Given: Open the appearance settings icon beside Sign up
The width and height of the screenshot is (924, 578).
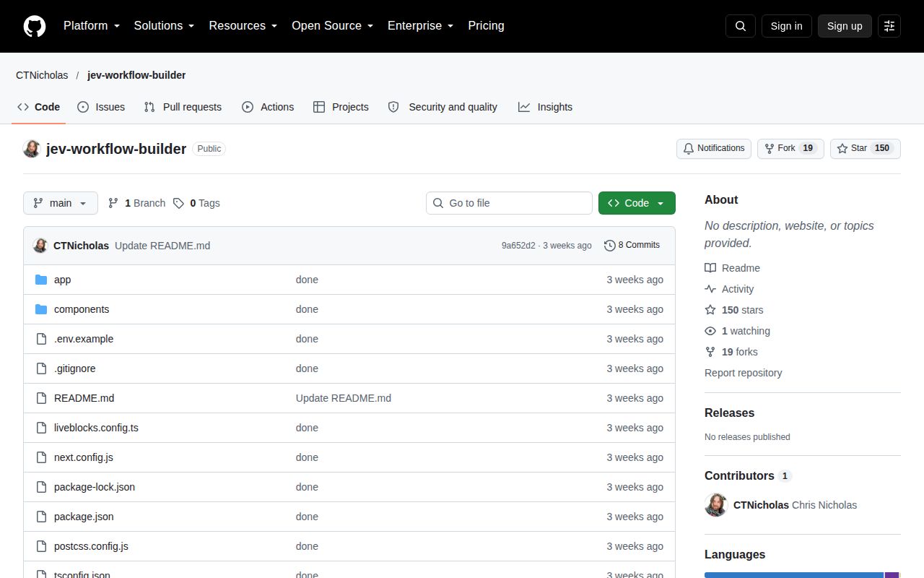Looking at the screenshot, I should coord(889,26).
